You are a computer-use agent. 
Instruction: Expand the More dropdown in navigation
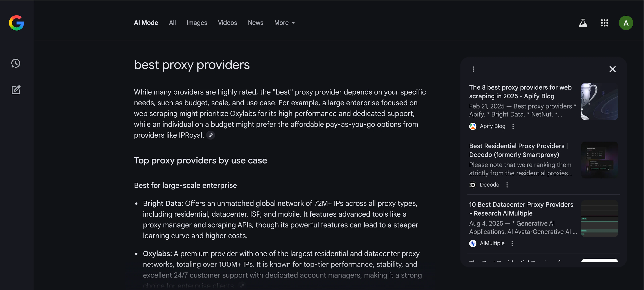click(x=284, y=23)
